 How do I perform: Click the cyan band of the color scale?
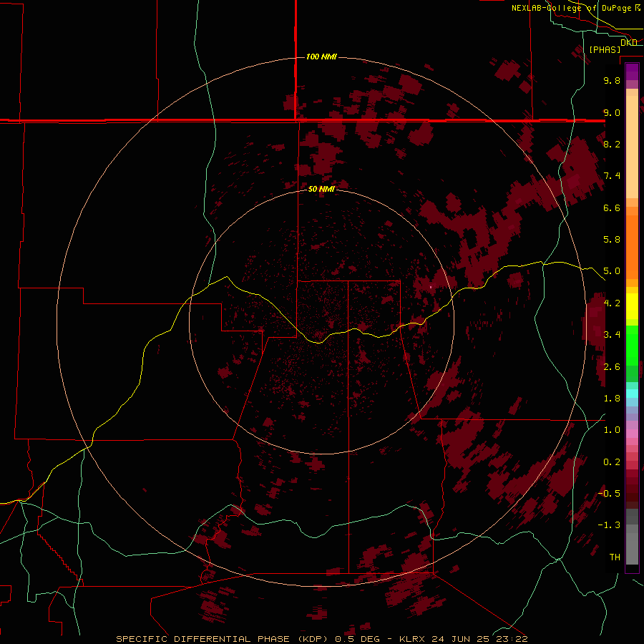coord(632,393)
